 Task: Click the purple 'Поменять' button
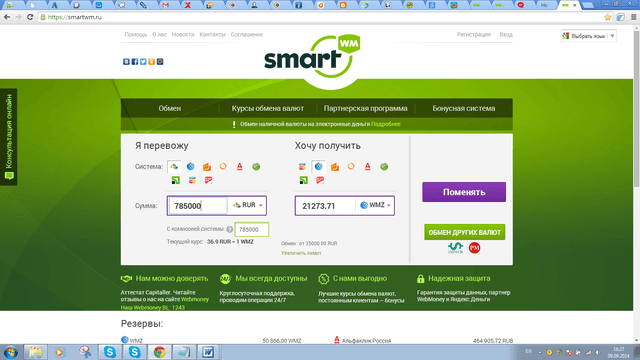point(464,192)
